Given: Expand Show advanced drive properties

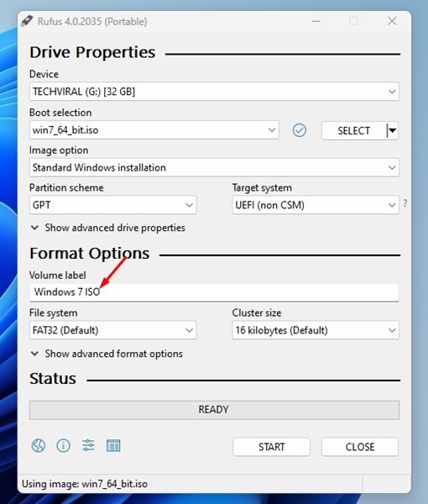Looking at the screenshot, I should pos(108,228).
